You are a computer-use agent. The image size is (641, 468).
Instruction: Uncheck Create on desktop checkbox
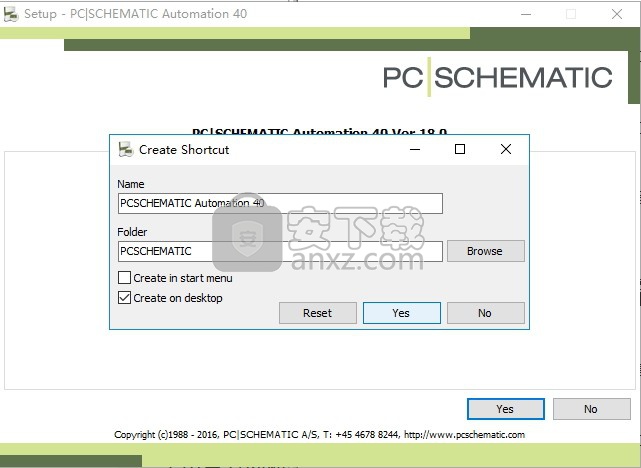coord(124,298)
